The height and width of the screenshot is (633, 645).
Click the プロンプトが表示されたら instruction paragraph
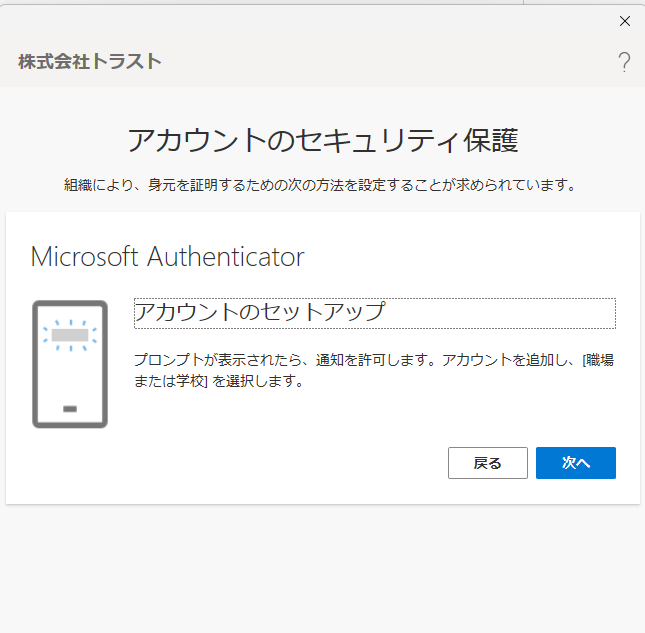pos(374,370)
